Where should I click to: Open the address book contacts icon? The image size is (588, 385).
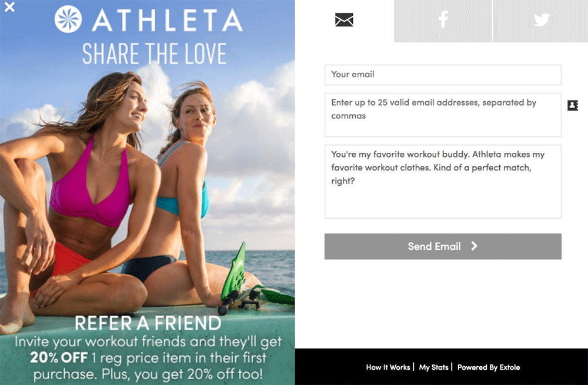pos(573,105)
